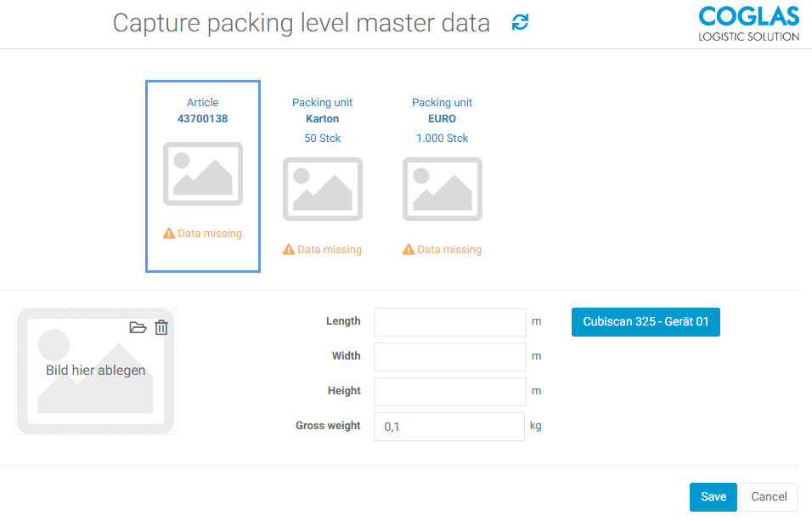Click Karton Data missing warning icon
Screen dimensions: 812x521
[x=289, y=250]
